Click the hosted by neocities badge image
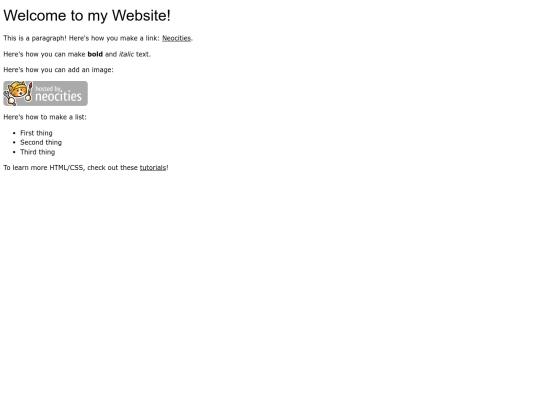540x405 pixels. [45, 93]
